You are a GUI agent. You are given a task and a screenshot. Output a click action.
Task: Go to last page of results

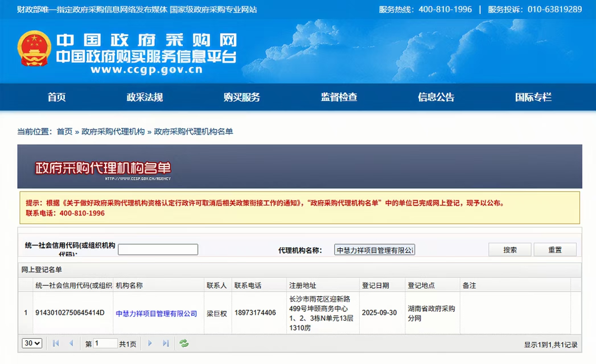pyautogui.click(x=166, y=343)
